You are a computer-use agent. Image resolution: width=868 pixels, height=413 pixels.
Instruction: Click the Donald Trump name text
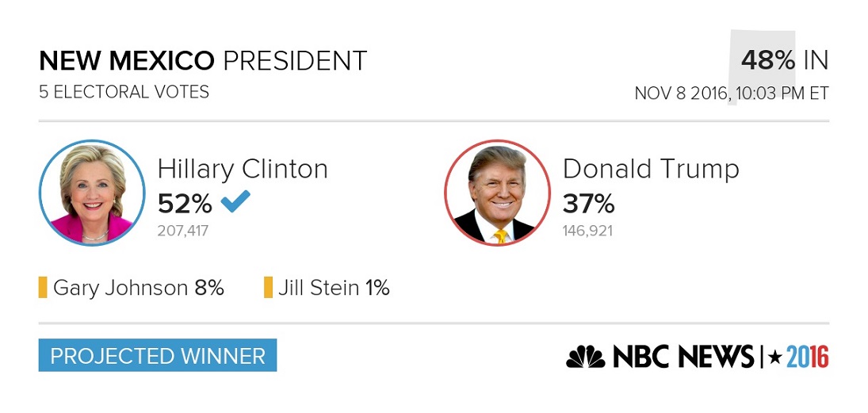(x=651, y=170)
